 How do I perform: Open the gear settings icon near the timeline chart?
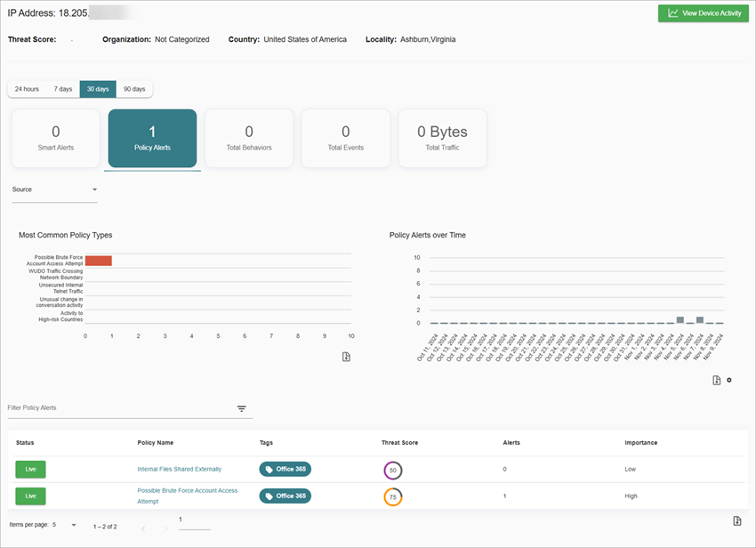pyautogui.click(x=729, y=380)
